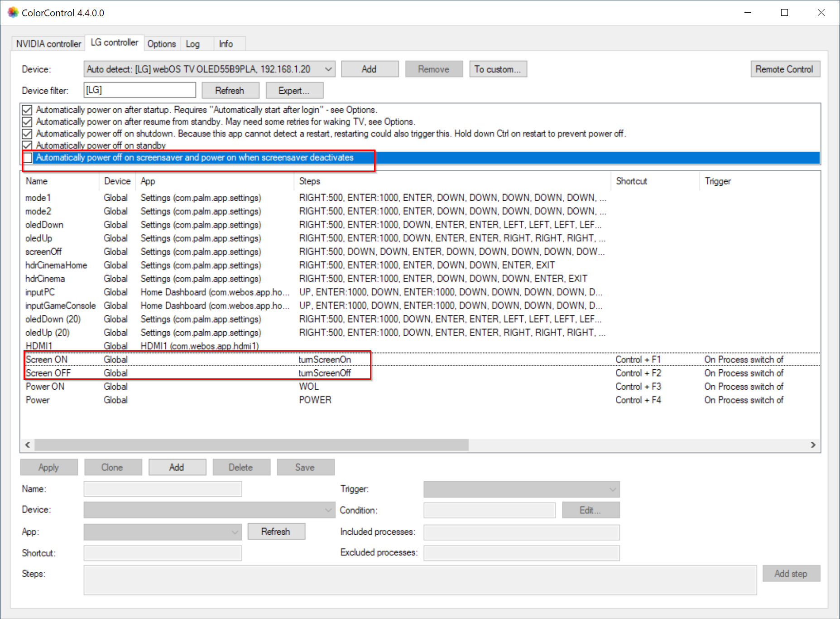
Task: Expand the preset Device dropdown
Action: tap(209, 510)
